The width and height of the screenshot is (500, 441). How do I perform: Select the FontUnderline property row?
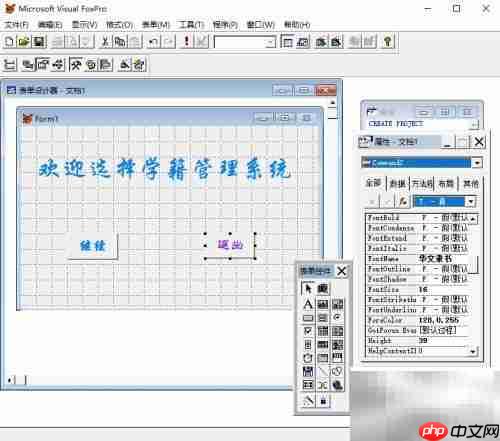coord(418,310)
